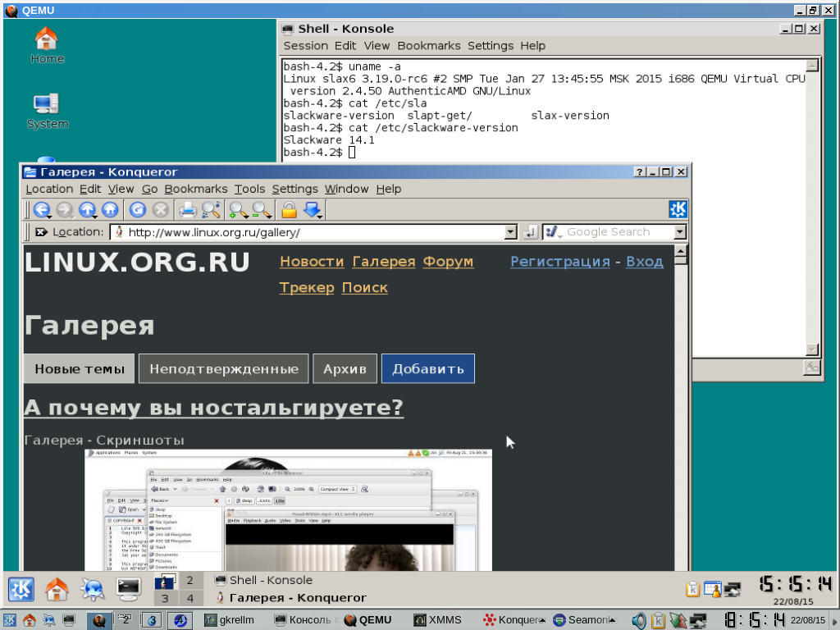Click the volume speaker icon in host taskbar
The height and width of the screenshot is (630, 840).
point(638,620)
